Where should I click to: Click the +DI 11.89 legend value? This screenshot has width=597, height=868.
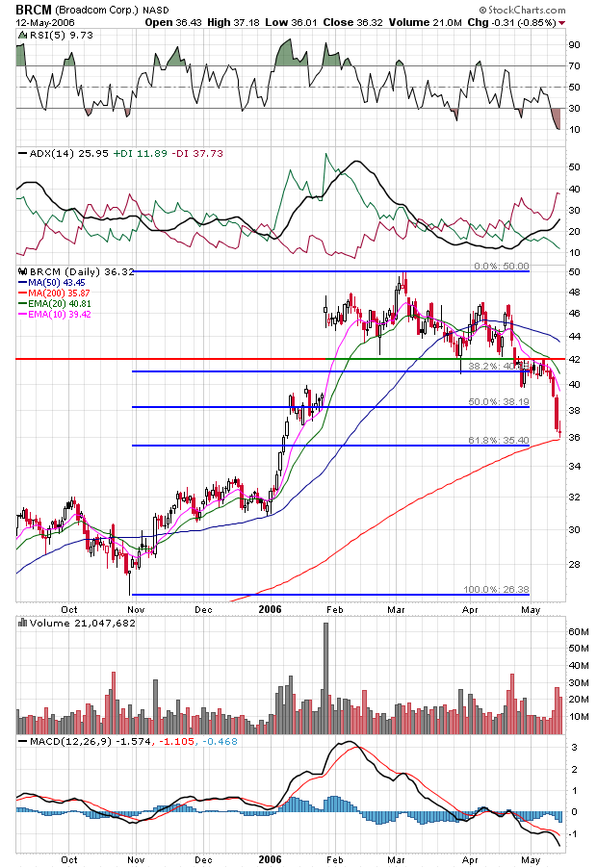[141, 154]
